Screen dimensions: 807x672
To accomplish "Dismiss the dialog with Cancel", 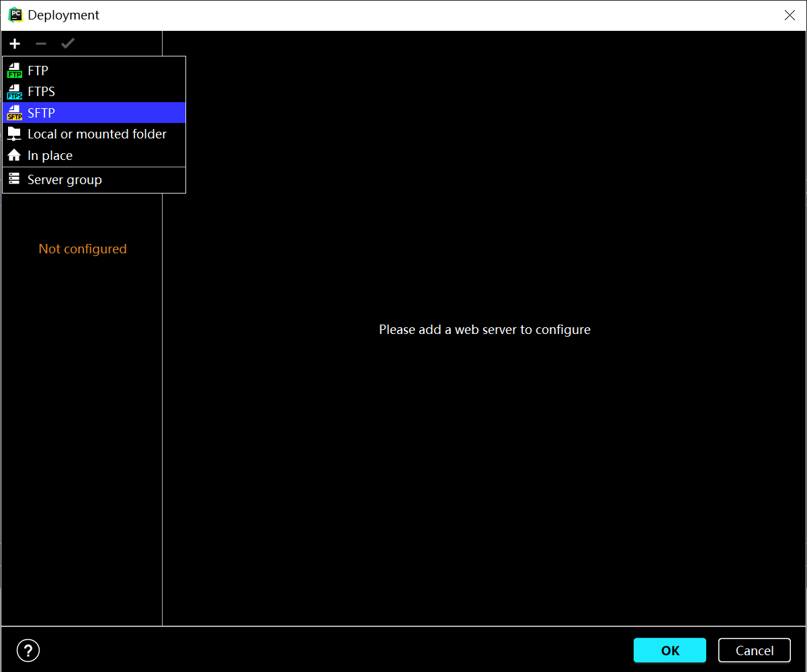I will click(755, 650).
